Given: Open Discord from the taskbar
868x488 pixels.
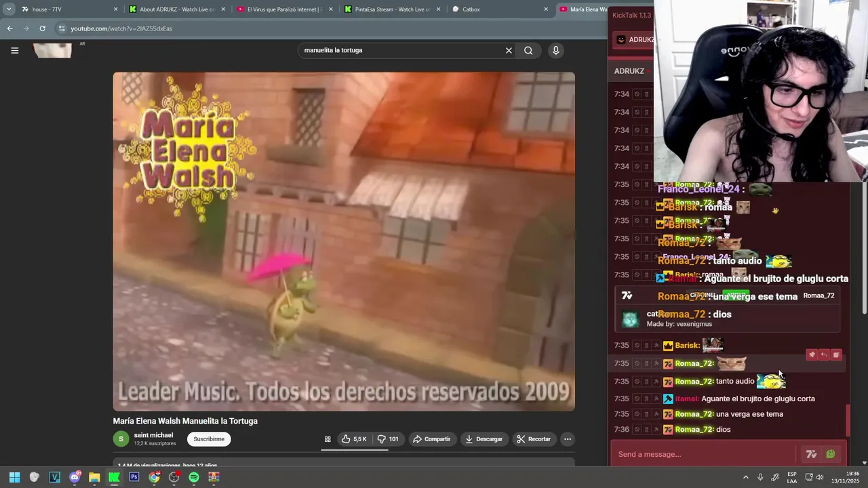Looking at the screenshot, I should click(x=75, y=477).
